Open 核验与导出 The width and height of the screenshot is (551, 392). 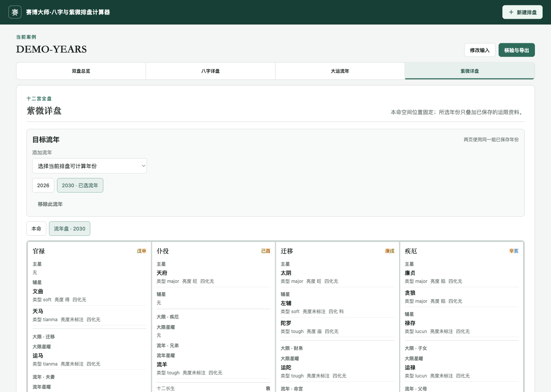tap(517, 50)
